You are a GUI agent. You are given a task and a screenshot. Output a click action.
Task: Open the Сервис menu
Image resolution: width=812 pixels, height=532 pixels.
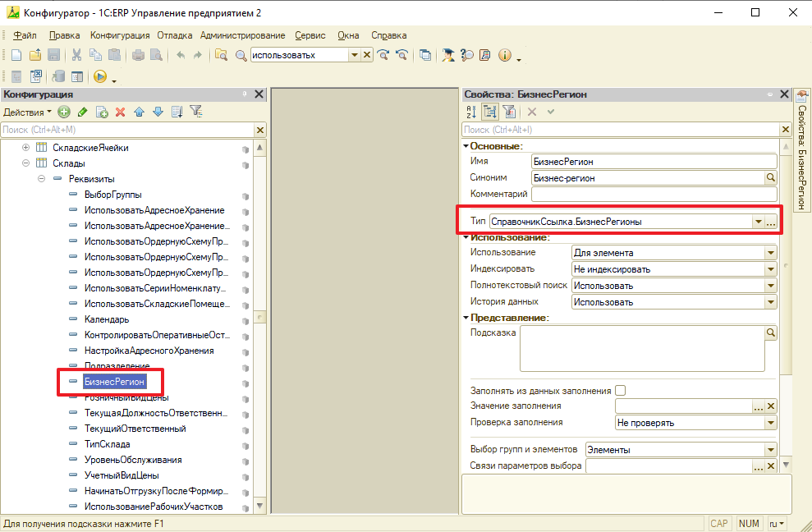click(310, 35)
